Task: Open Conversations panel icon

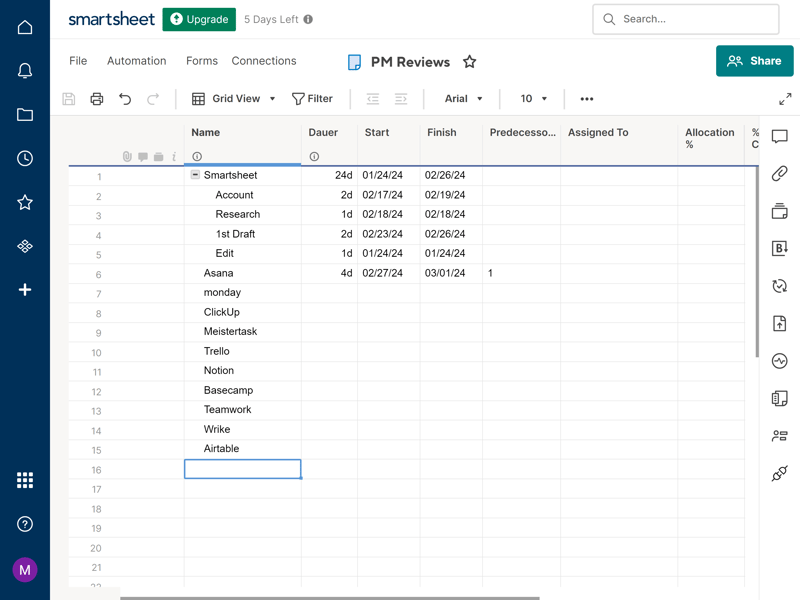Action: 780,136
